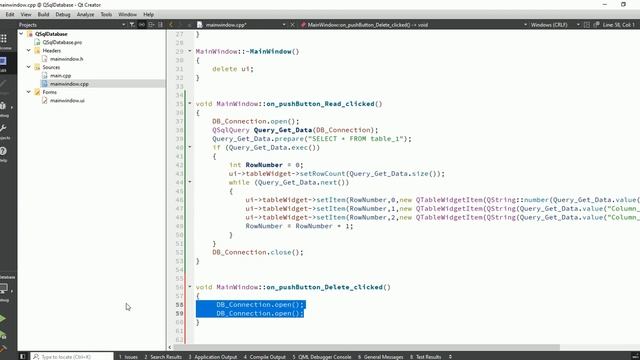Toggle the left sidebar visibility
The image size is (640, 360).
click(x=22, y=356)
